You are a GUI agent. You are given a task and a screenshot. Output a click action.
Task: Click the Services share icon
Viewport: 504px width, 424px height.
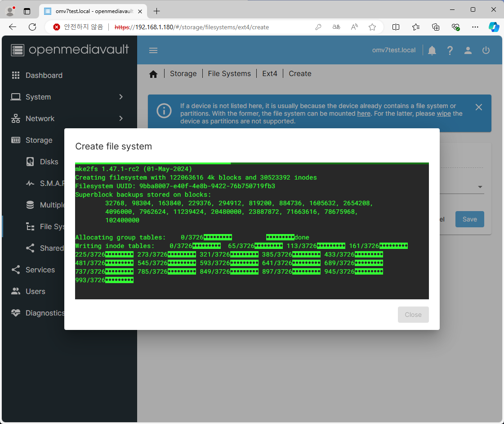(x=16, y=270)
